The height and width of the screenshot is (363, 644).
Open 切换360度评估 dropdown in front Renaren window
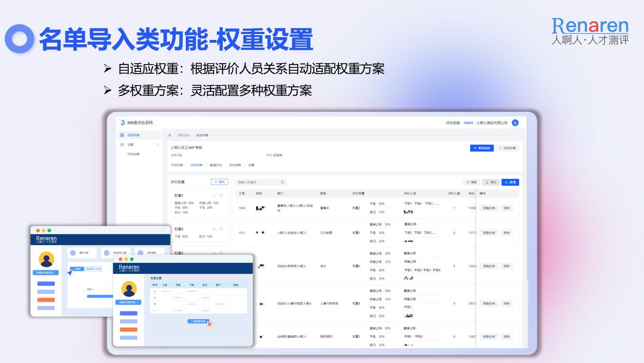(128, 302)
